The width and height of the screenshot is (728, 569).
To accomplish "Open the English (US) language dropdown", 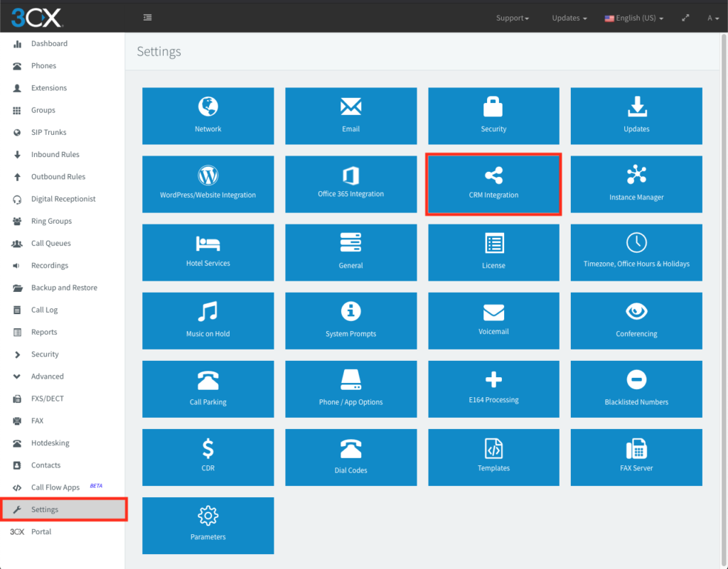I will [634, 18].
